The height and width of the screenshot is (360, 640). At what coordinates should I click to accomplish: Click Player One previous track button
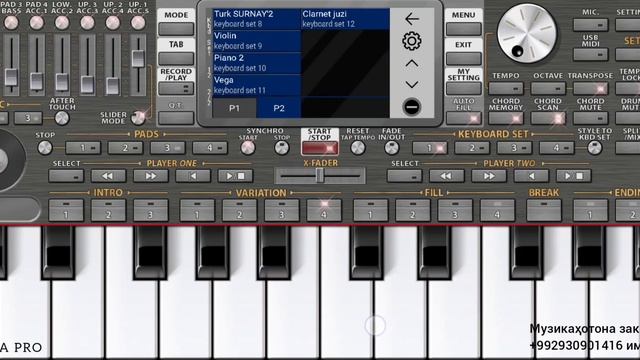(x=193, y=176)
